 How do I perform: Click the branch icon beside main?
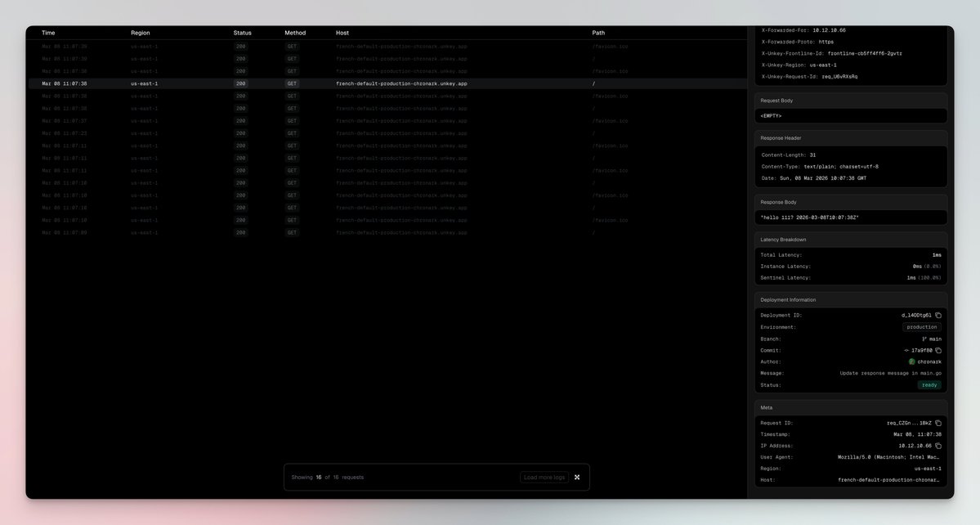click(924, 339)
